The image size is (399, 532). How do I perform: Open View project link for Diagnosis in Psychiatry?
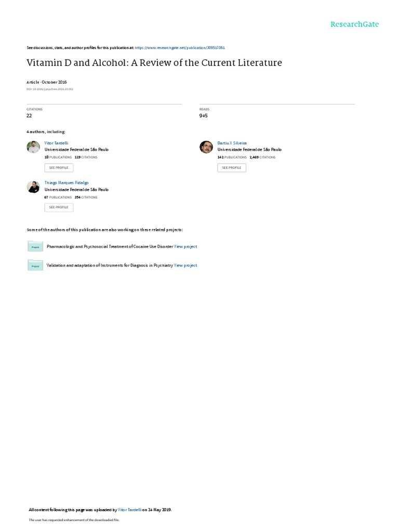pyautogui.click(x=185, y=265)
